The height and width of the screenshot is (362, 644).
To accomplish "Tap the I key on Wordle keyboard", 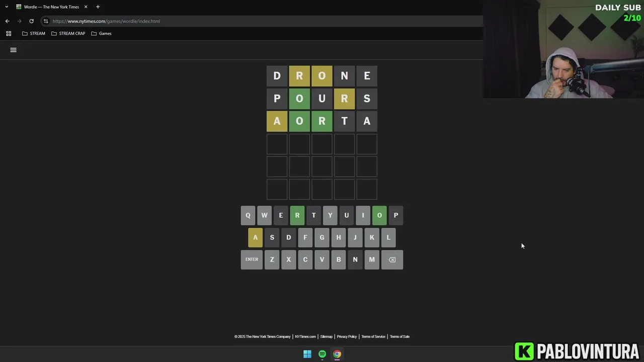I will 363,215.
